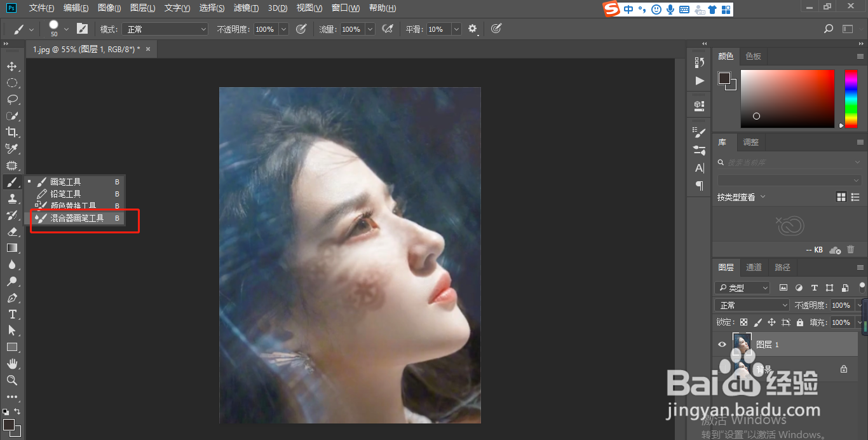The width and height of the screenshot is (868, 440).
Task: Select the Crop tool
Action: tap(11, 132)
